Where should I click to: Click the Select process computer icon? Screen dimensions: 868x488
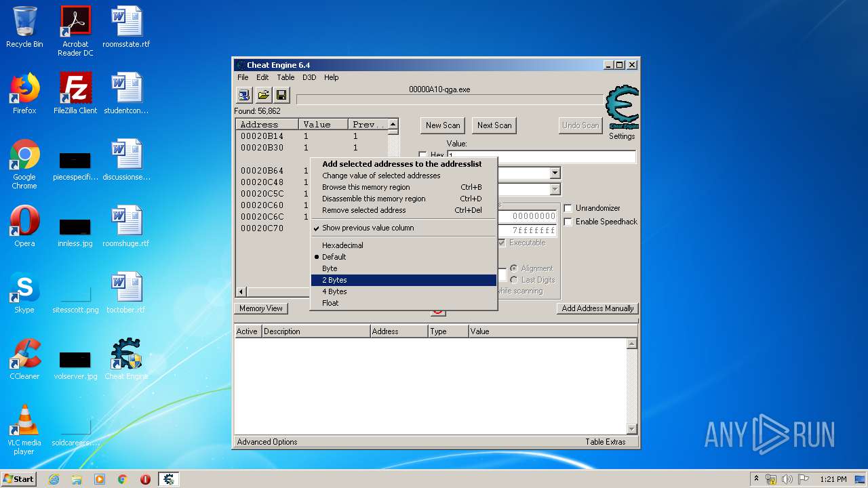pyautogui.click(x=244, y=95)
